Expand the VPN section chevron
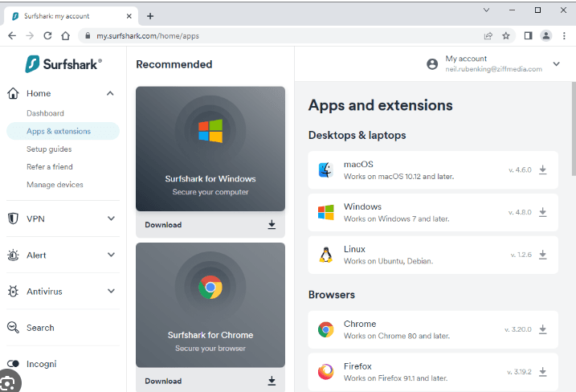Image resolution: width=576 pixels, height=392 pixels. (111, 218)
